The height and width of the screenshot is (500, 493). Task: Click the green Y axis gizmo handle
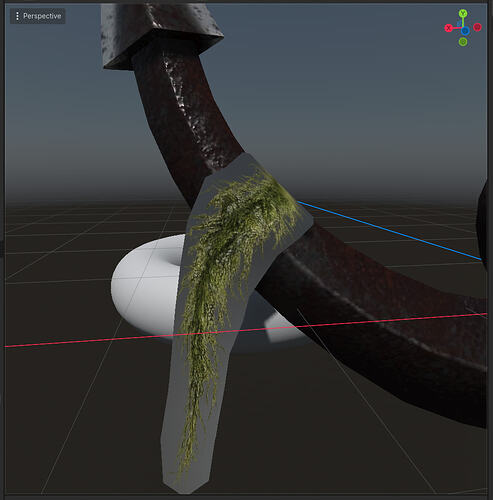click(463, 13)
